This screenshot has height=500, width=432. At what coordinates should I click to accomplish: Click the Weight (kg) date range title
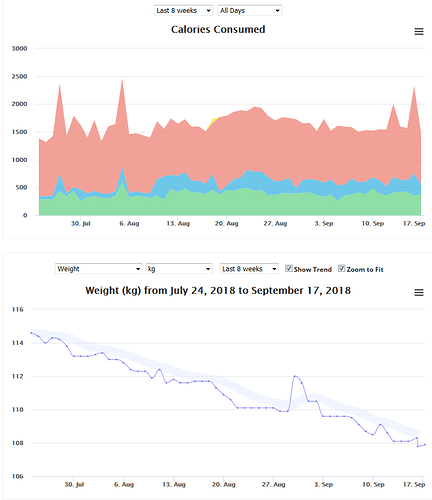point(218,290)
